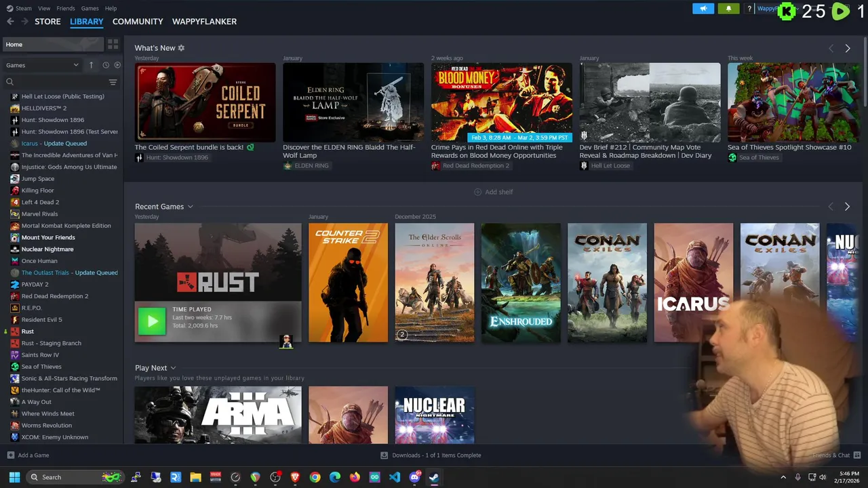Show next What's New items arrow
Image resolution: width=868 pixels, height=488 pixels.
pyautogui.click(x=847, y=48)
